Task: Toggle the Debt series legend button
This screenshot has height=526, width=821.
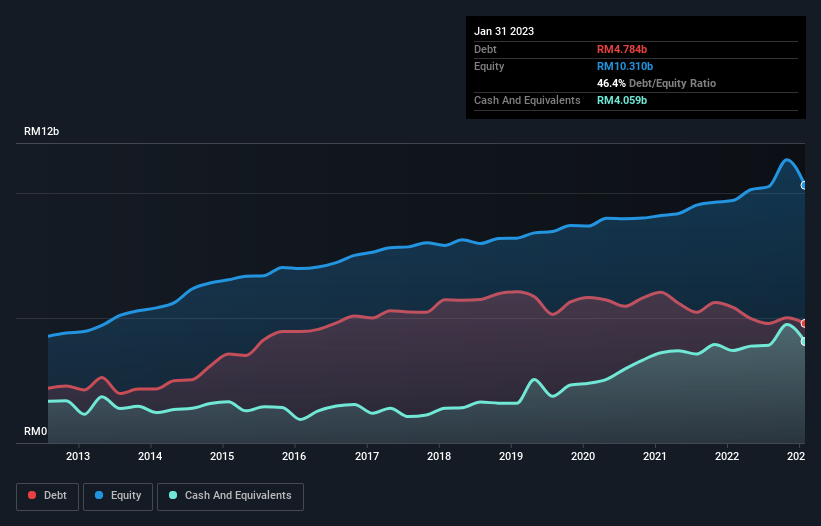Action: (48, 496)
